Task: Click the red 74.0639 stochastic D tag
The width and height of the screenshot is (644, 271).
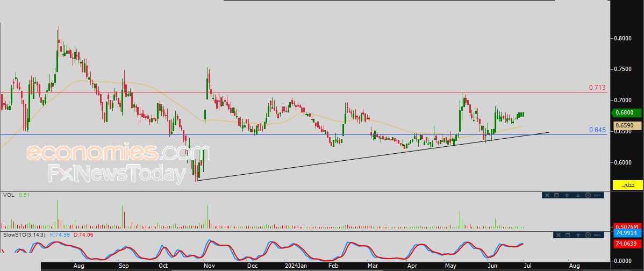Action: 628,244
